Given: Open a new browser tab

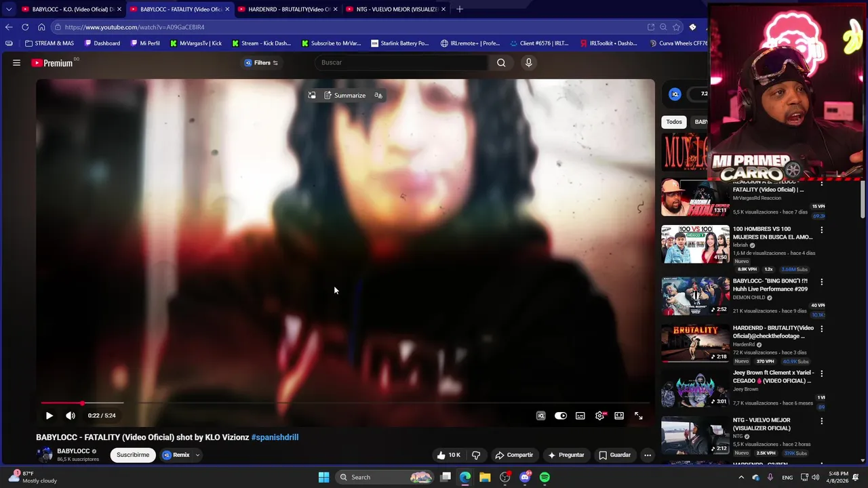Looking at the screenshot, I should click(460, 9).
